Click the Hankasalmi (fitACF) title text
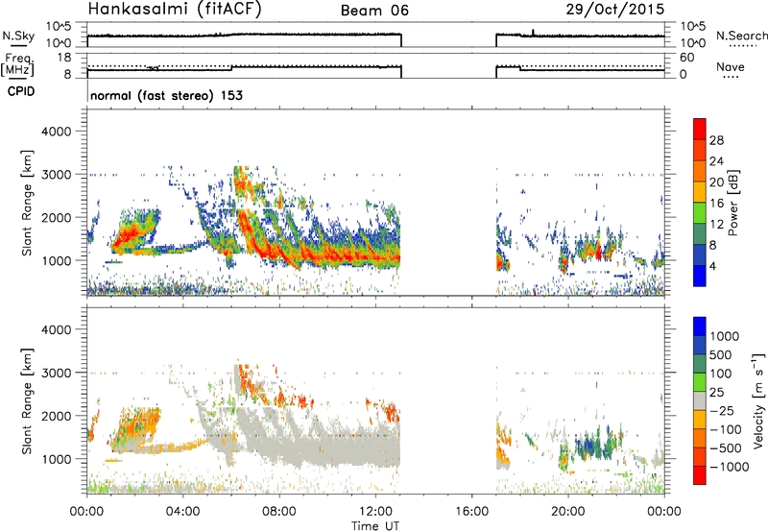This screenshot has width=768, height=532. tap(175, 10)
